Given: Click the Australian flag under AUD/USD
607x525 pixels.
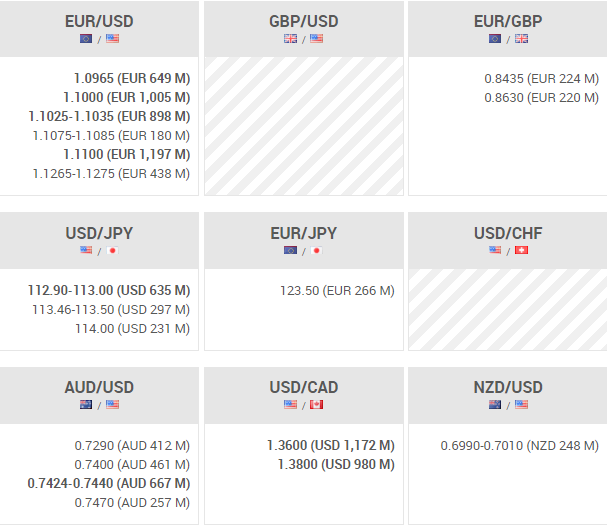Looking at the screenshot, I should (86, 405).
